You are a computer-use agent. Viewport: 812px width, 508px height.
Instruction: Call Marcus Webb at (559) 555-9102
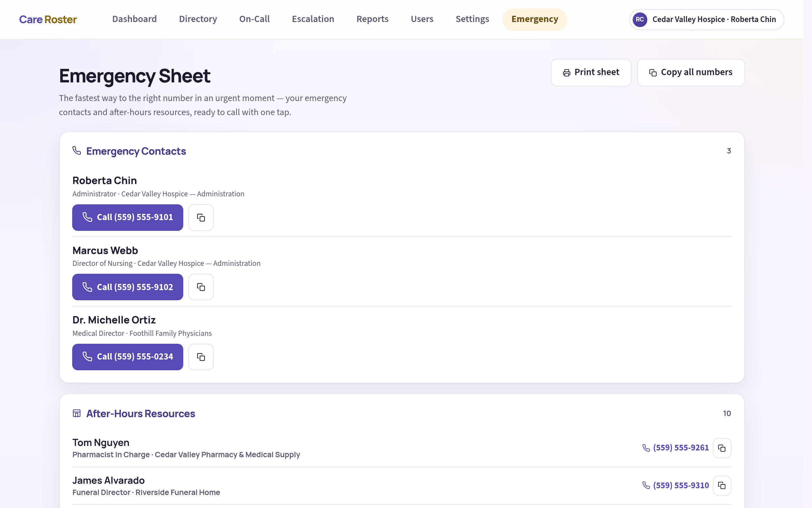(x=127, y=287)
